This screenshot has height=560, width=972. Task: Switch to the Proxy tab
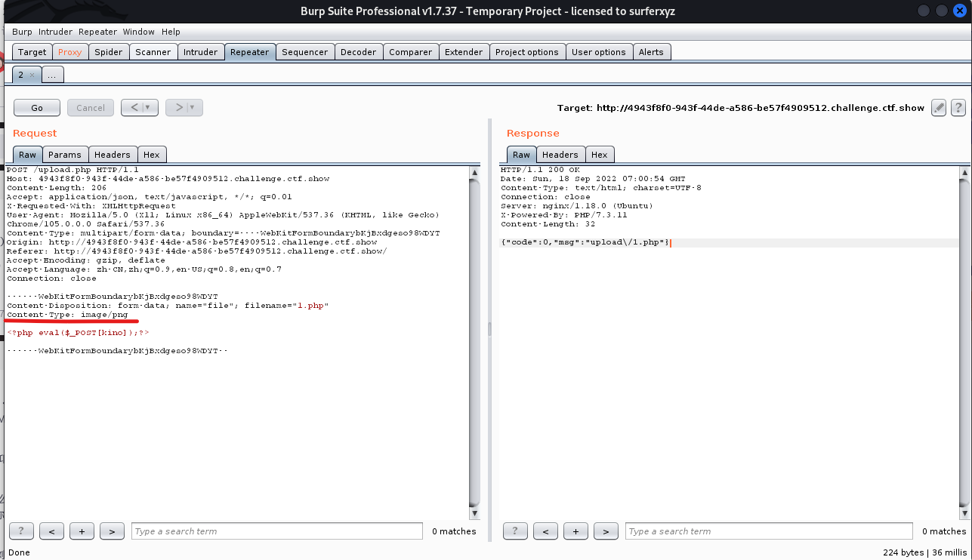(x=69, y=52)
